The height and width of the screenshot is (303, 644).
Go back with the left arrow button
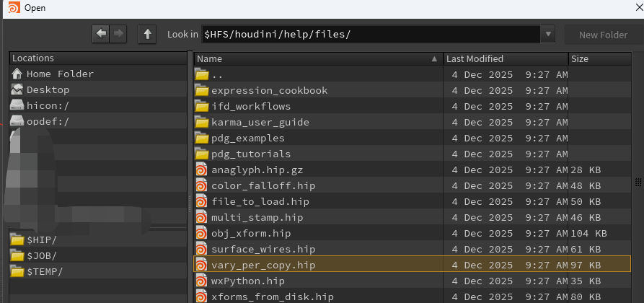click(x=100, y=34)
